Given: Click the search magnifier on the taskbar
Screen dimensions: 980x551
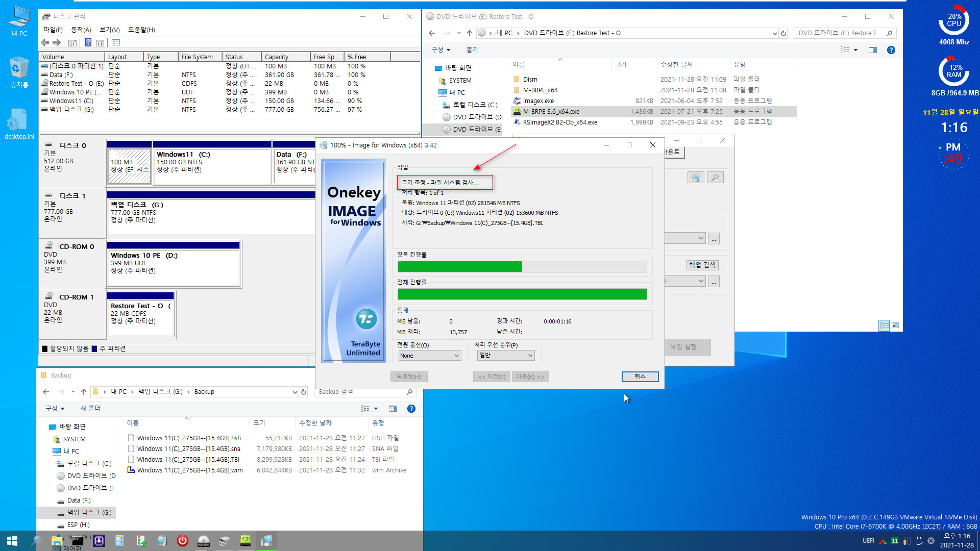Looking at the screenshot, I should point(36,541).
